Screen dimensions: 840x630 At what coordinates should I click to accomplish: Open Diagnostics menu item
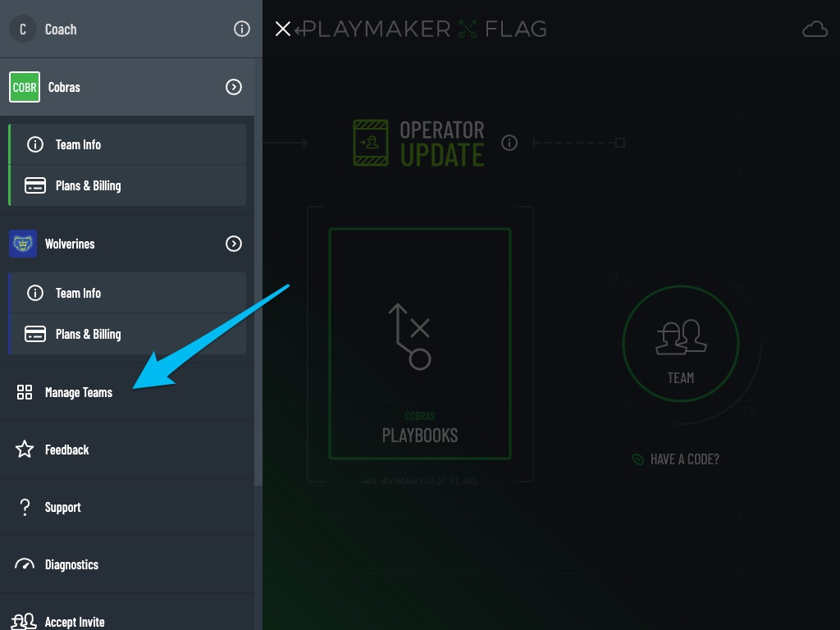pyautogui.click(x=127, y=564)
